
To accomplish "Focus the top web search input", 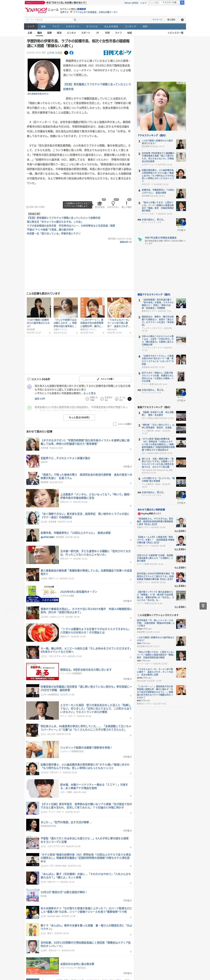I will click(x=155, y=3).
